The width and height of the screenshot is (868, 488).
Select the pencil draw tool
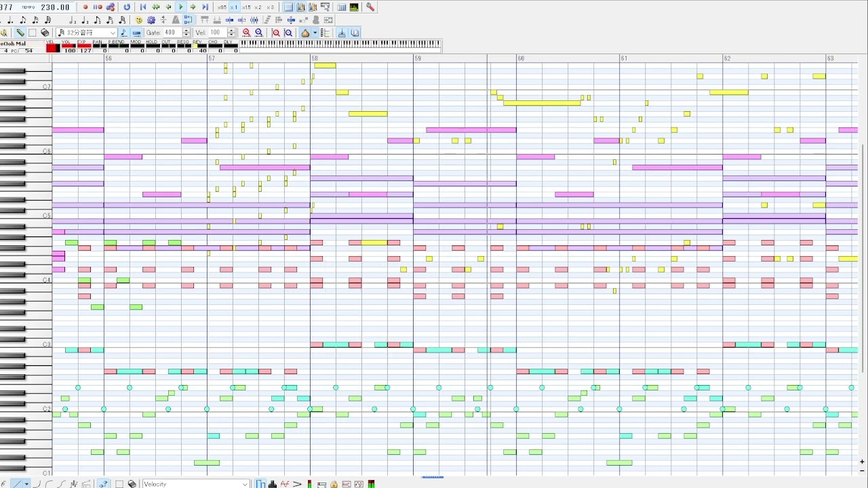tap(20, 33)
